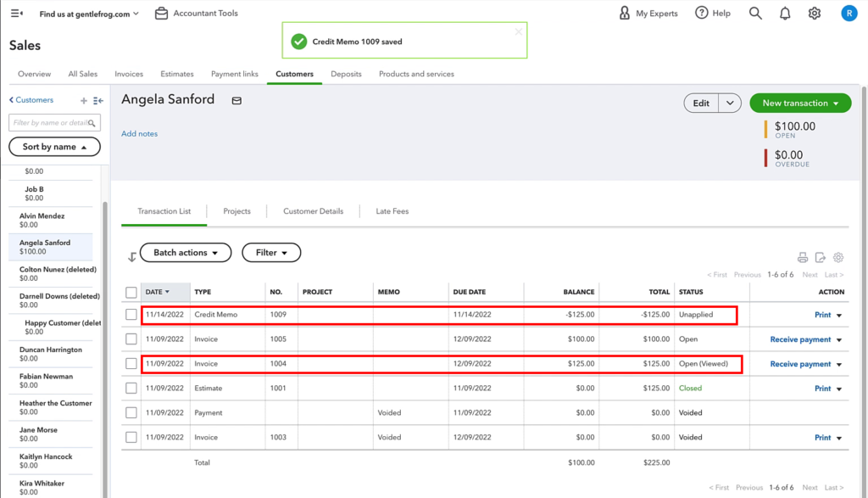This screenshot has height=498, width=868.
Task: Open the Sort by name dropdown
Action: tap(54, 146)
